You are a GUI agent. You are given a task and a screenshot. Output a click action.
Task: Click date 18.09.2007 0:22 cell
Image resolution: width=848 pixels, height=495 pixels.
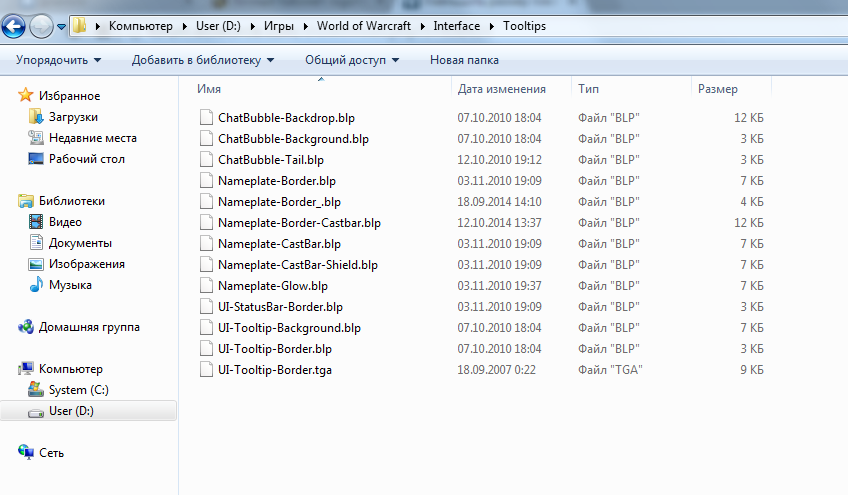click(x=496, y=370)
